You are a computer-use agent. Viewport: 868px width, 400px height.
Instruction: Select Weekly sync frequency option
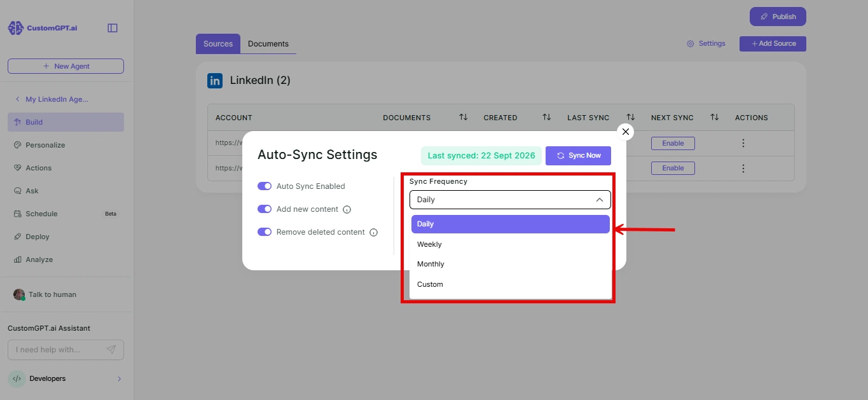510,244
